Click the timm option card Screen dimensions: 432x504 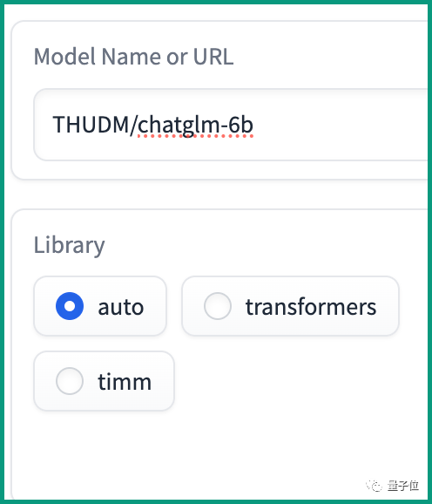tap(105, 381)
